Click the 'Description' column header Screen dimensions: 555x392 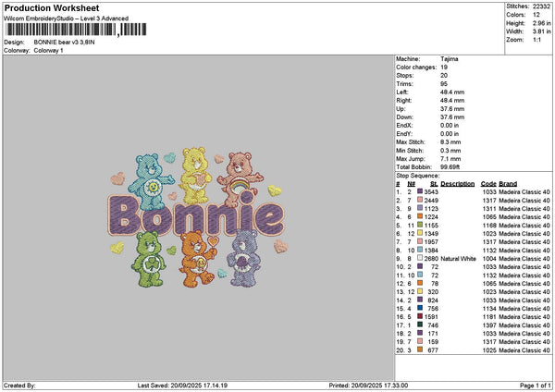point(458,184)
